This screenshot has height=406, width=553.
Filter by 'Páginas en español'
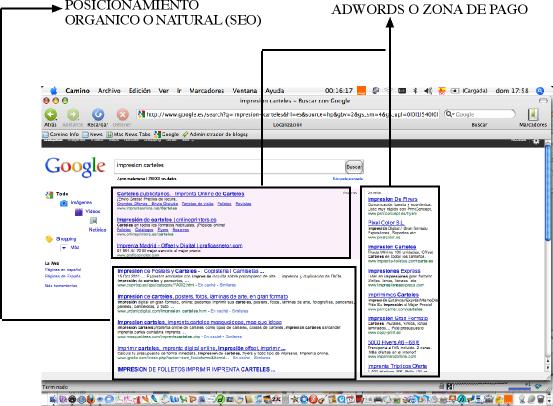pyautogui.click(x=63, y=270)
